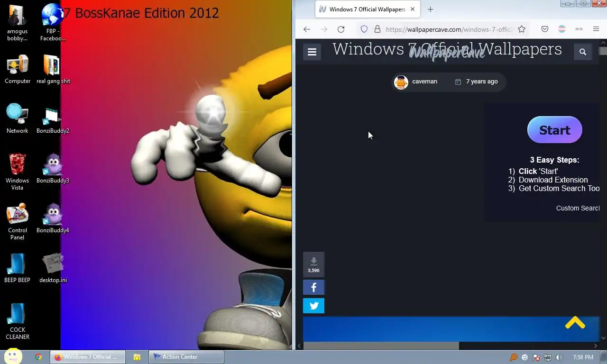Open a new browser tab

click(x=430, y=9)
